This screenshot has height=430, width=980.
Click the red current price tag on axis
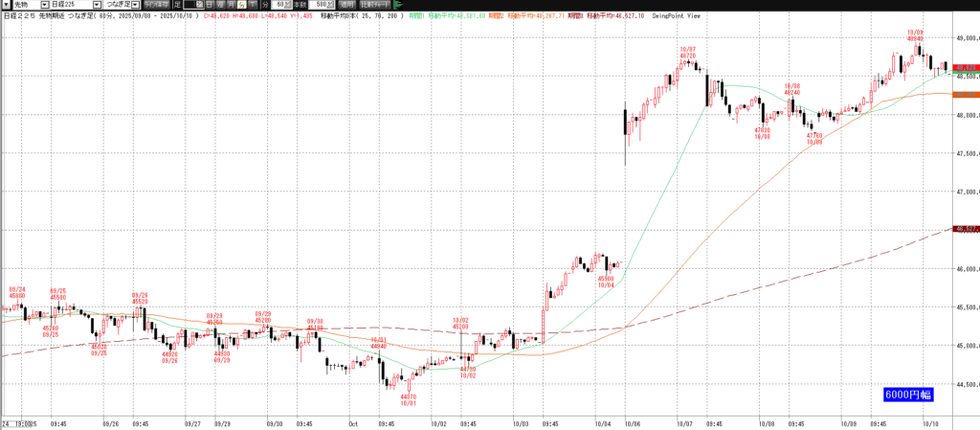click(963, 67)
